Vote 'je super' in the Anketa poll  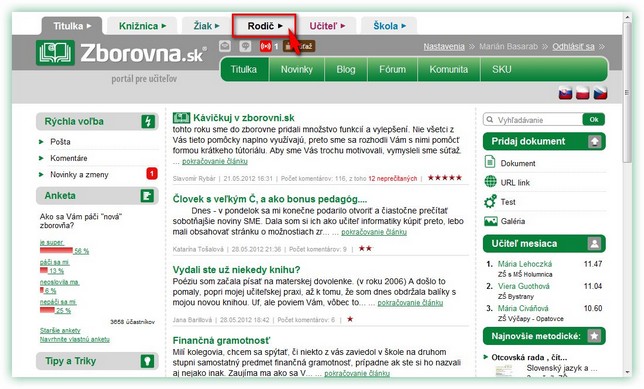coord(52,242)
